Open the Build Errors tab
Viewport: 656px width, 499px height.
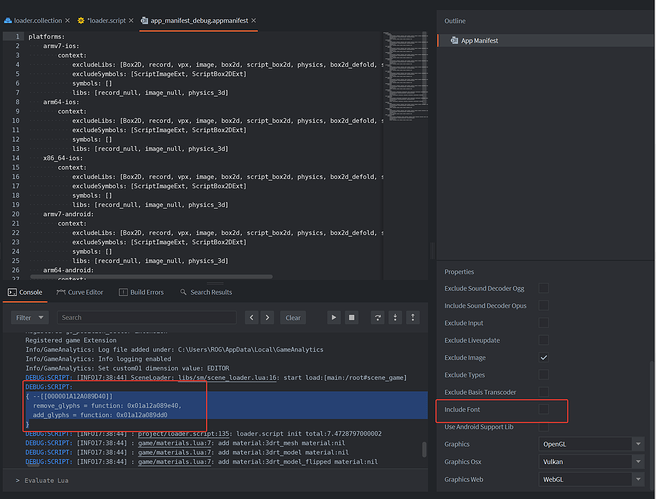pyautogui.click(x=141, y=292)
